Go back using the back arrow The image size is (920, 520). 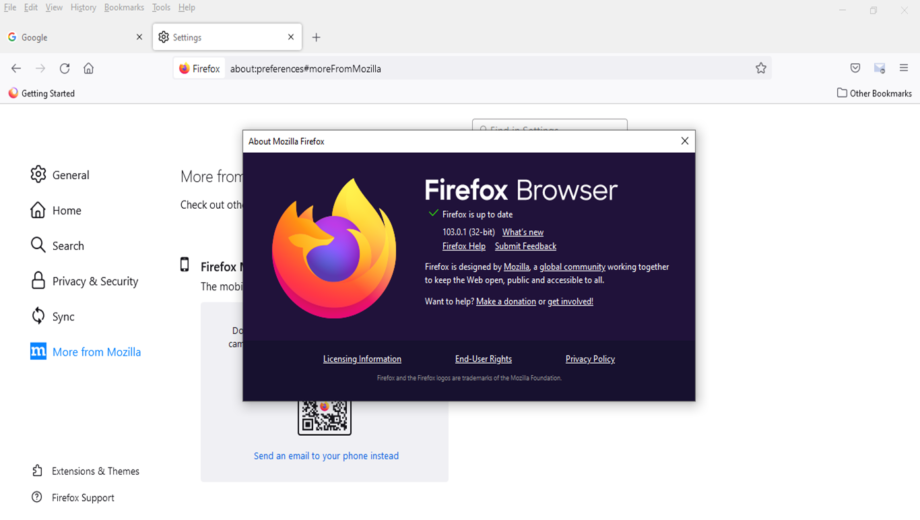16,69
